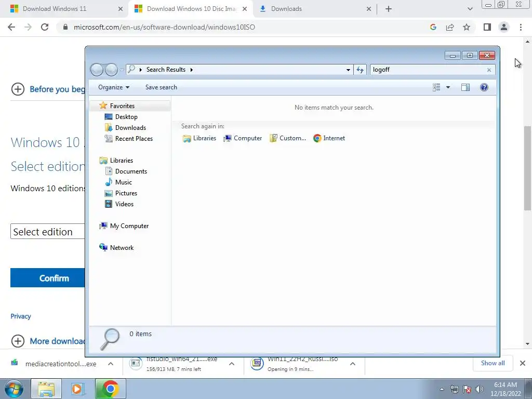This screenshot has height=399, width=532.
Task: Open the Privacy link
Action: [21, 316]
